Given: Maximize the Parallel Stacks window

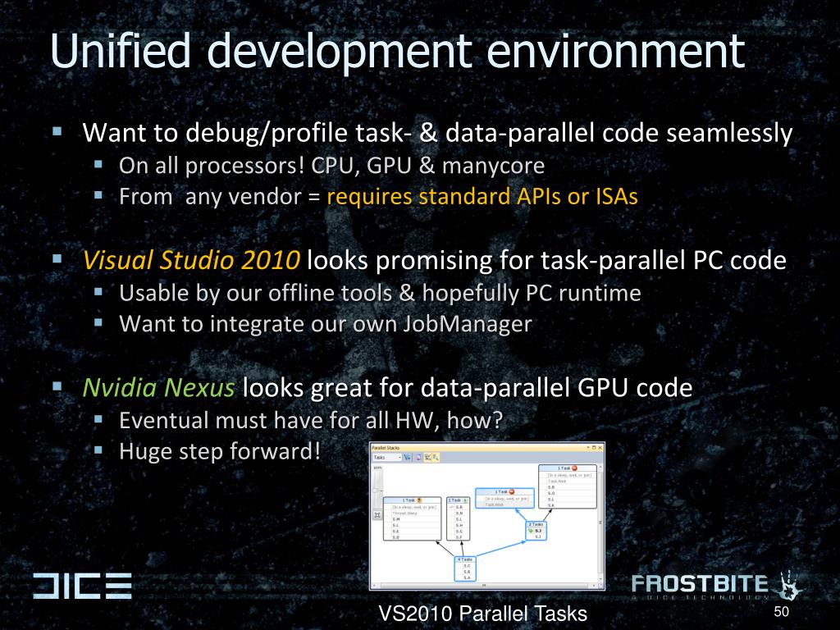Looking at the screenshot, I should (x=594, y=447).
